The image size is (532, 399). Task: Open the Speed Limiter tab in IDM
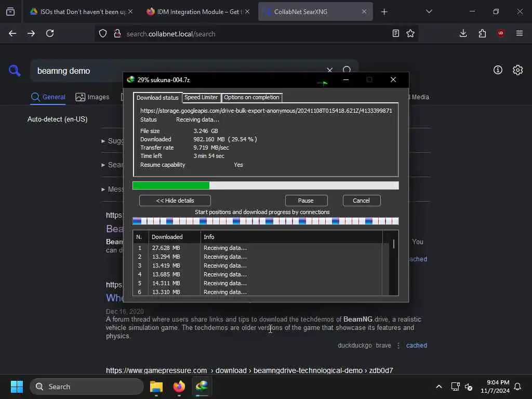[x=201, y=97]
